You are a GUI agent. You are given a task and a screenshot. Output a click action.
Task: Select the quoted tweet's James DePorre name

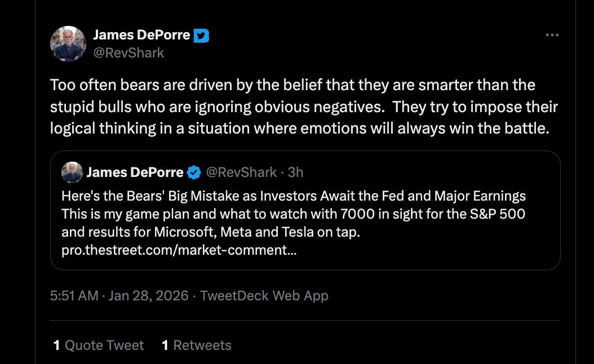point(135,172)
